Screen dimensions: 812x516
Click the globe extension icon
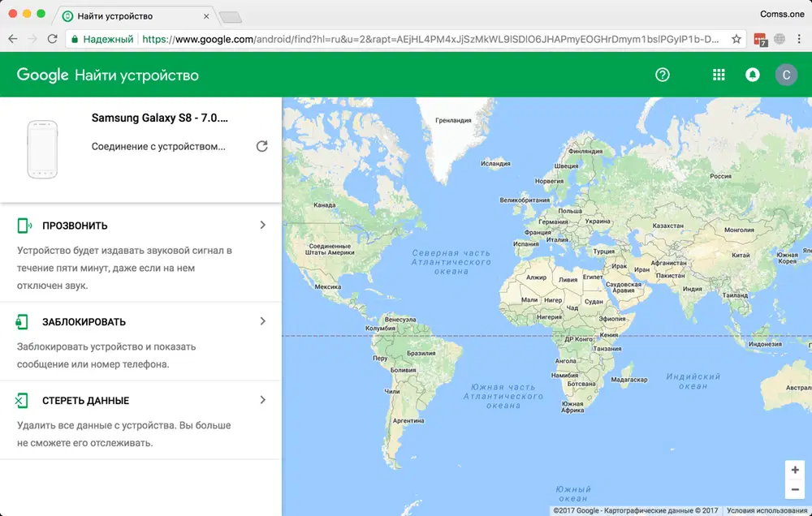tap(780, 39)
